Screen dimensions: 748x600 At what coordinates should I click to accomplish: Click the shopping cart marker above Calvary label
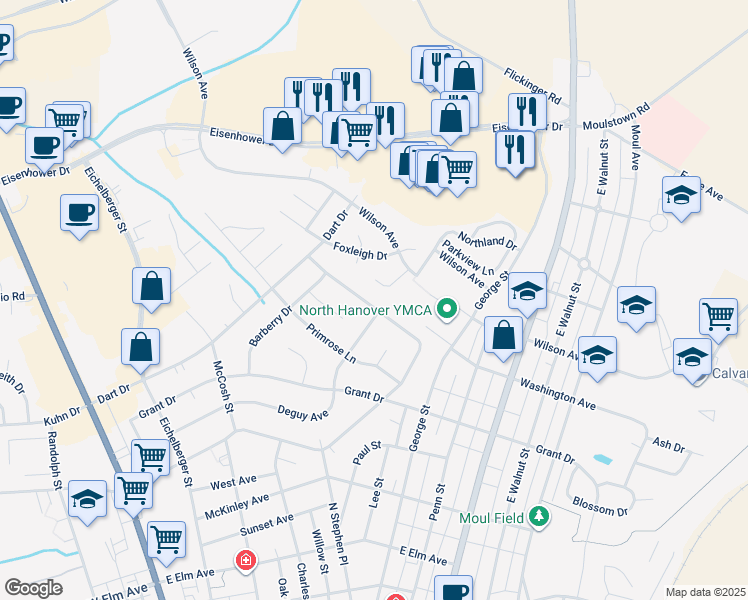(x=718, y=319)
